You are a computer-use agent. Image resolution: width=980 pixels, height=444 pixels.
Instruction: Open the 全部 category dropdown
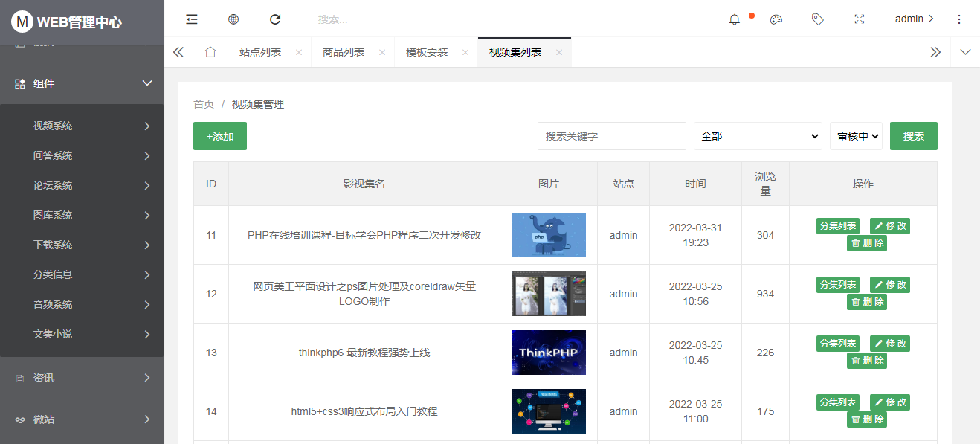pyautogui.click(x=758, y=136)
